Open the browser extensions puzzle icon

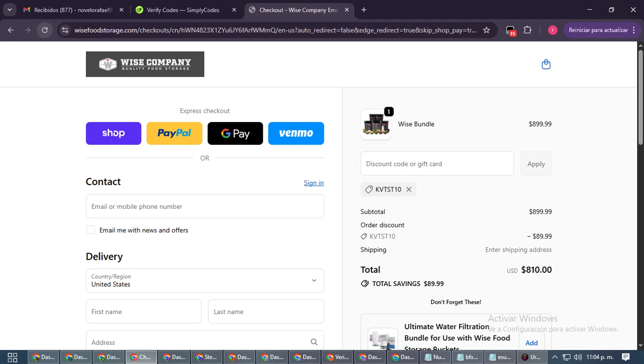(x=528, y=30)
